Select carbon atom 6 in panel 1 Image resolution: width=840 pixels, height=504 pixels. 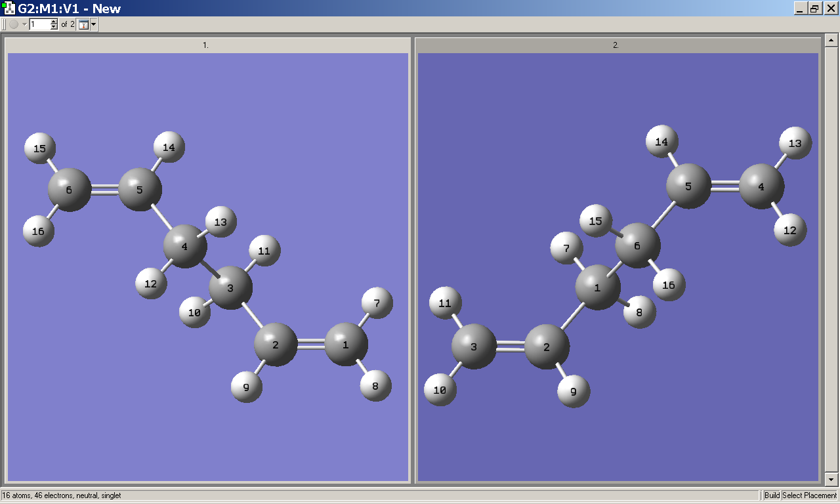pyautogui.click(x=70, y=190)
